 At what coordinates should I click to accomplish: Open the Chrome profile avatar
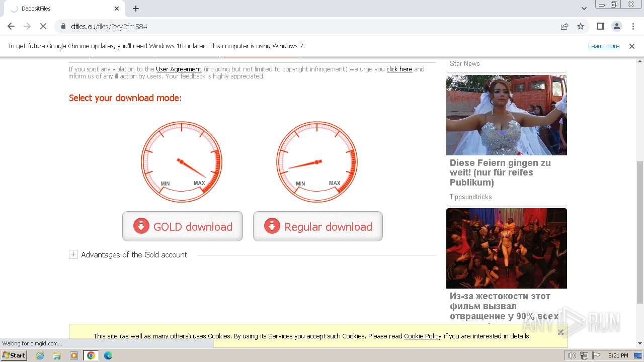click(617, 26)
